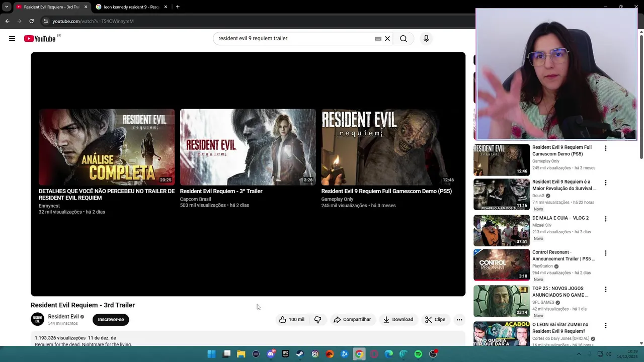Play the Full Gamescom Demo end screen thumbnail

point(389,147)
